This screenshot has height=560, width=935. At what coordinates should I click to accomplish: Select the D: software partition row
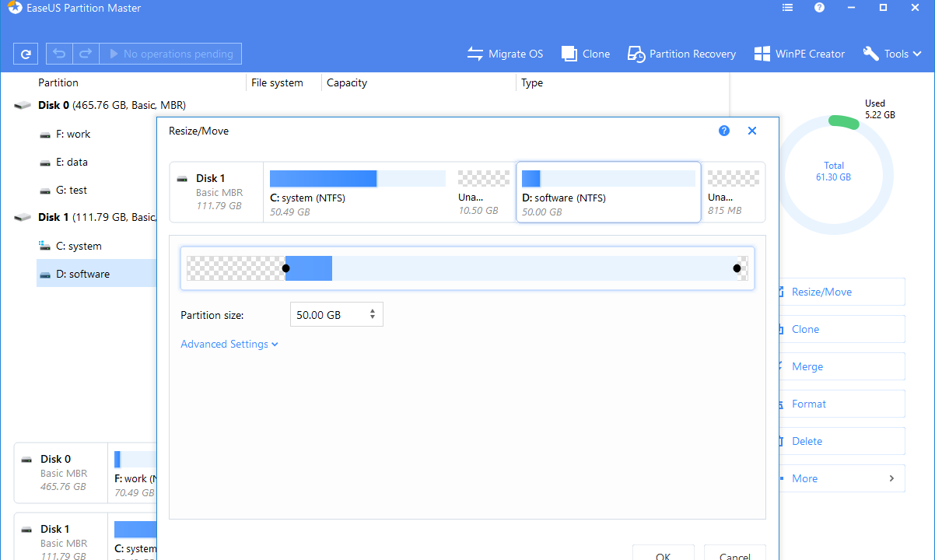click(96, 274)
